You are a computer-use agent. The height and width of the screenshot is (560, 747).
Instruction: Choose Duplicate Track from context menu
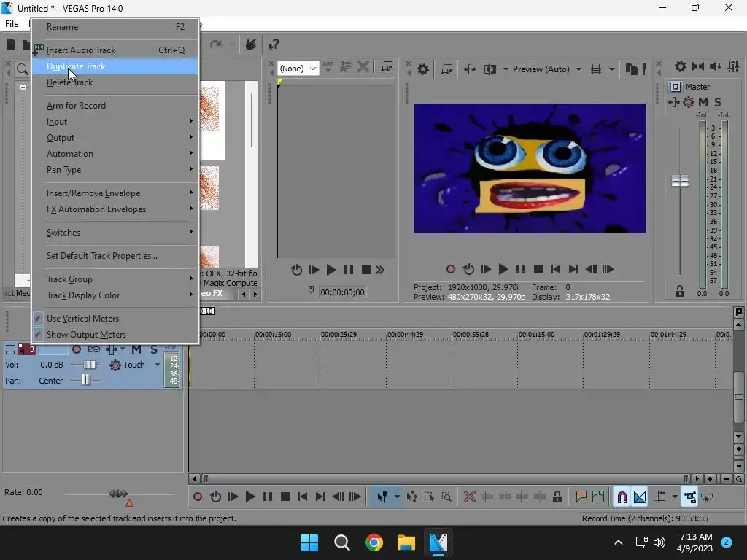pos(115,66)
